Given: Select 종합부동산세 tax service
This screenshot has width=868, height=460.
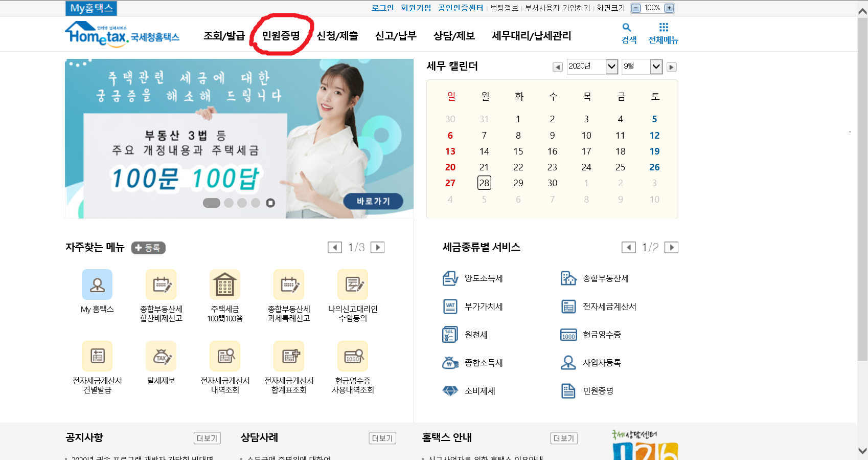Looking at the screenshot, I should point(595,278).
